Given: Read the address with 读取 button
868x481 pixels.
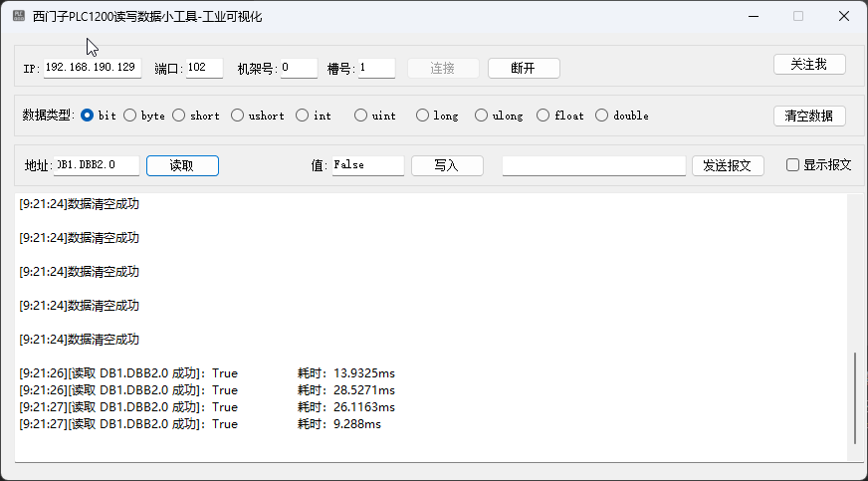Looking at the screenshot, I should click(183, 165).
